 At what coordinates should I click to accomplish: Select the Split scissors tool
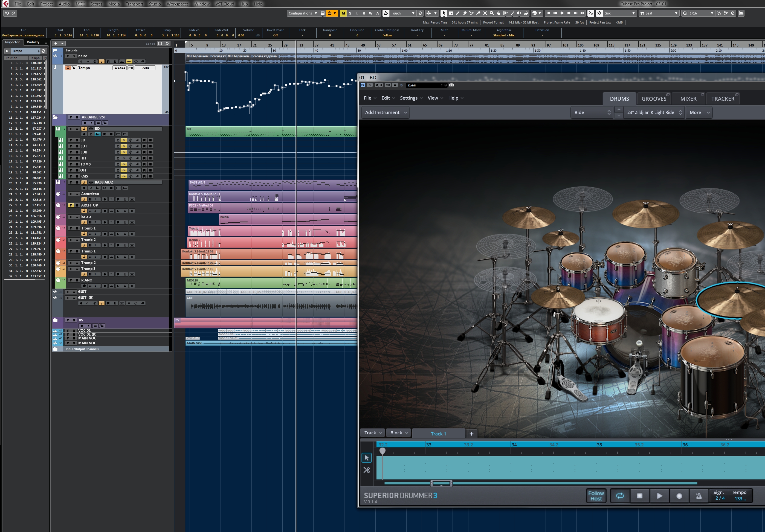click(x=471, y=13)
